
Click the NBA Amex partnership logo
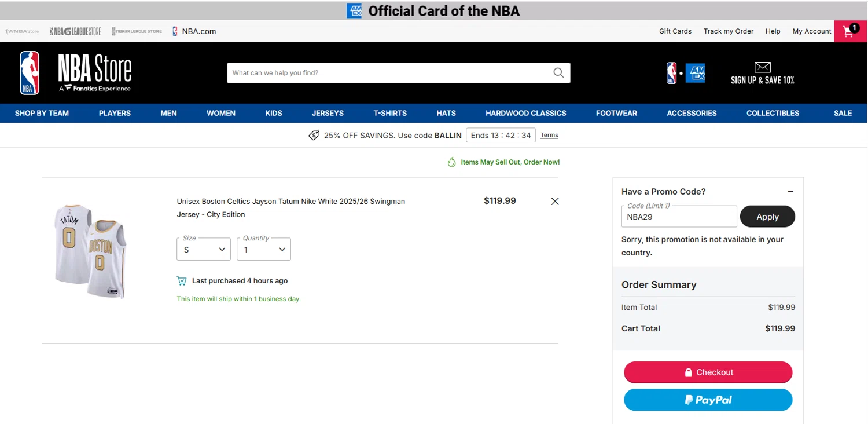pyautogui.click(x=686, y=73)
